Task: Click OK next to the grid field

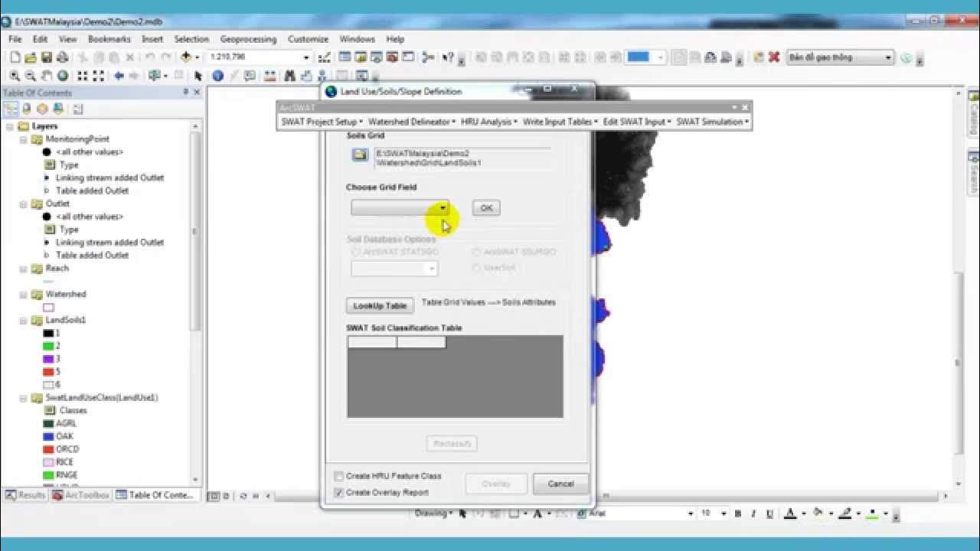Action: (486, 208)
